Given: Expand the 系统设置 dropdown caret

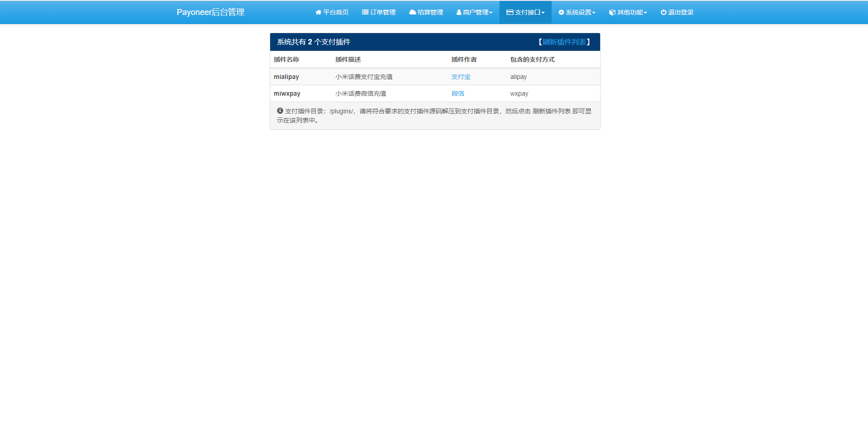Looking at the screenshot, I should (x=594, y=13).
